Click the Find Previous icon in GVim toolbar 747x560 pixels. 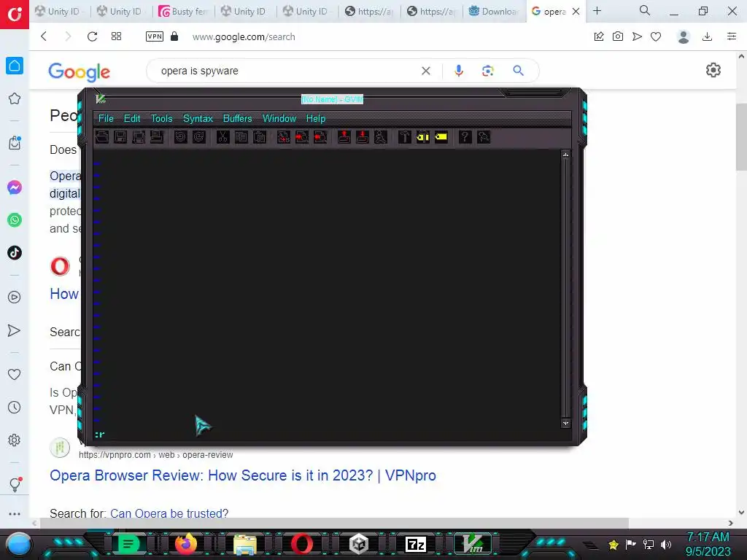[320, 137]
